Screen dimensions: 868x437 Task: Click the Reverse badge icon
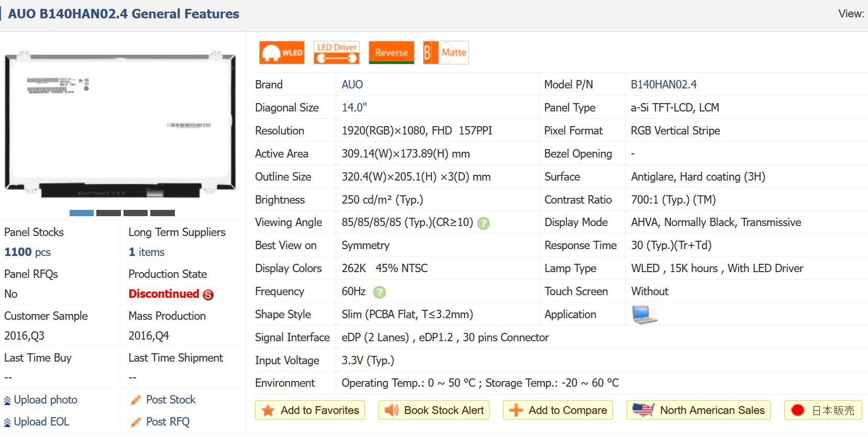(391, 52)
